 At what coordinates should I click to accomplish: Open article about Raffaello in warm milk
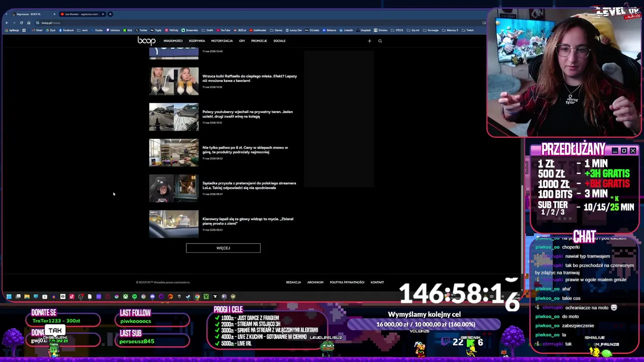pos(250,78)
